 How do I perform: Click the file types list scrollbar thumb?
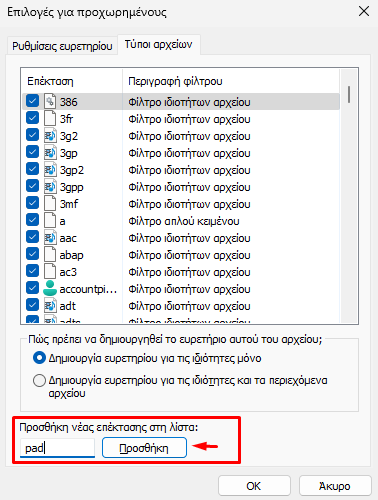tap(349, 94)
